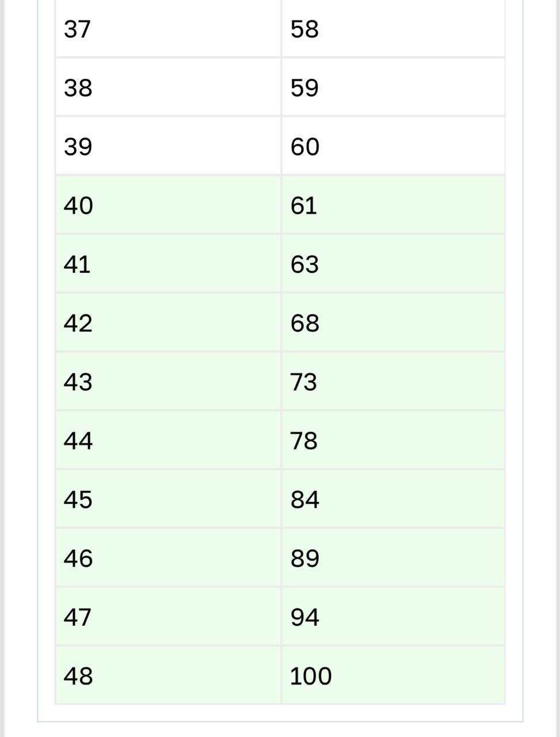The height and width of the screenshot is (737, 560).
Task: Select the cell showing 100
Action: click(x=393, y=675)
